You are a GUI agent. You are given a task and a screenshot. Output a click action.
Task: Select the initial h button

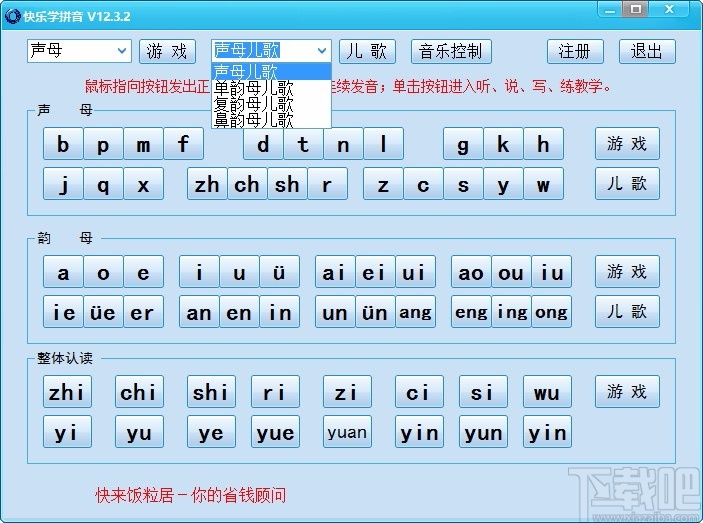point(543,143)
